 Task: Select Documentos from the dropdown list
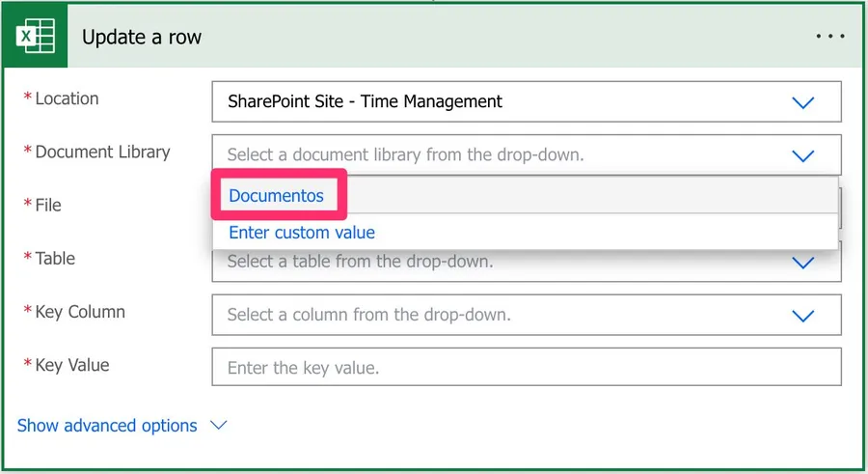pyautogui.click(x=277, y=196)
